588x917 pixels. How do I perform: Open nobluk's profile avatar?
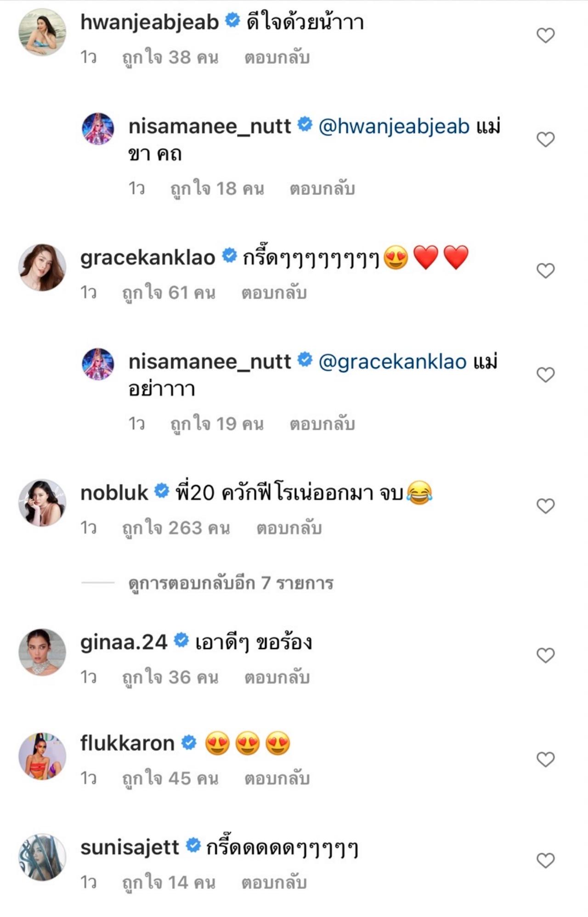click(x=42, y=503)
